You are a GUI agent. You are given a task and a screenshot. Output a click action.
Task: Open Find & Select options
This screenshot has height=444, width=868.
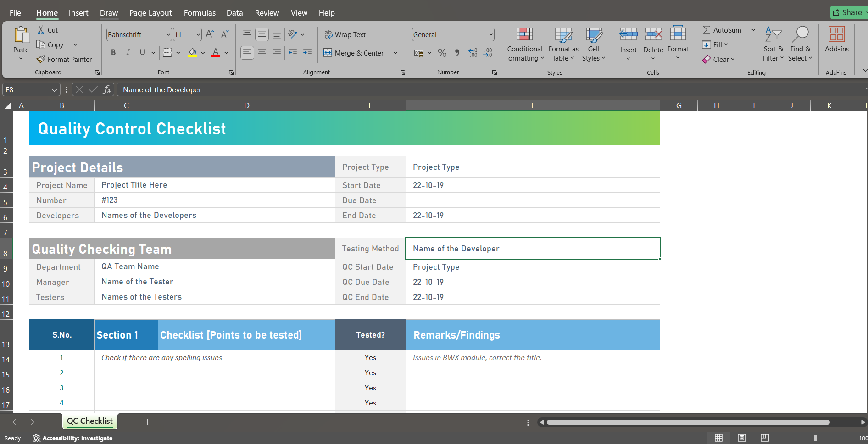tap(800, 44)
